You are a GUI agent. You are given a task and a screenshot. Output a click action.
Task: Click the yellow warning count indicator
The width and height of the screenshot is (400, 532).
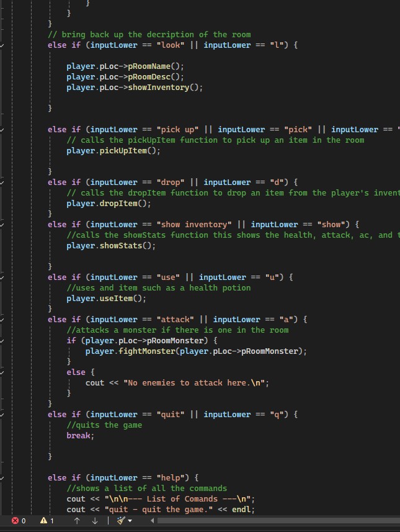(x=47, y=520)
